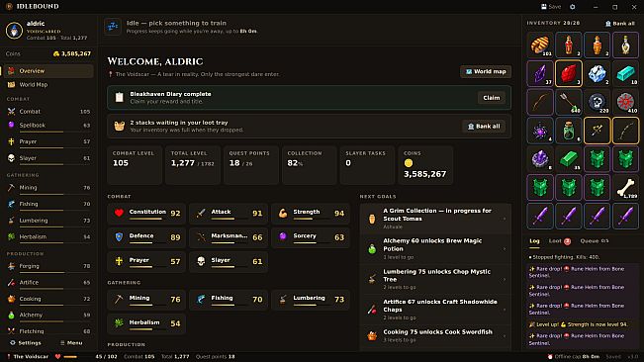Click the idle sleep status icon

(x=113, y=27)
